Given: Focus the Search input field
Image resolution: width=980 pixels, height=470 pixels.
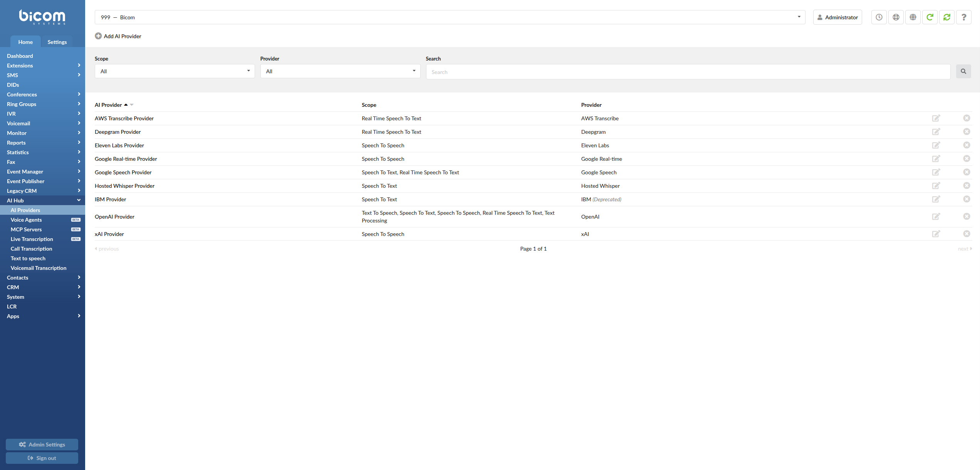Looking at the screenshot, I should pyautogui.click(x=688, y=72).
